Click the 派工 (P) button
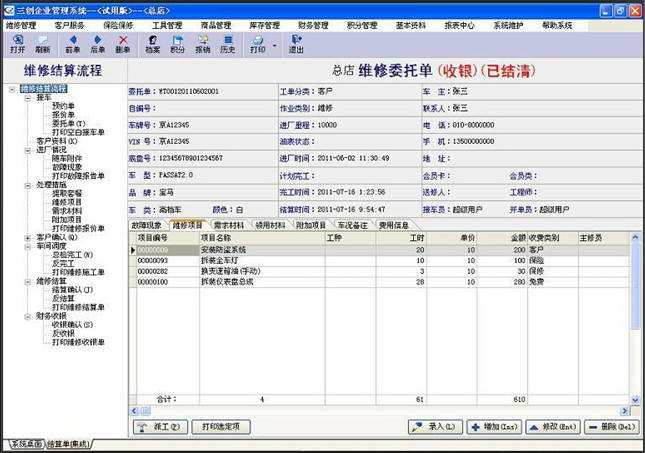This screenshot has height=453, width=645. click(160, 427)
